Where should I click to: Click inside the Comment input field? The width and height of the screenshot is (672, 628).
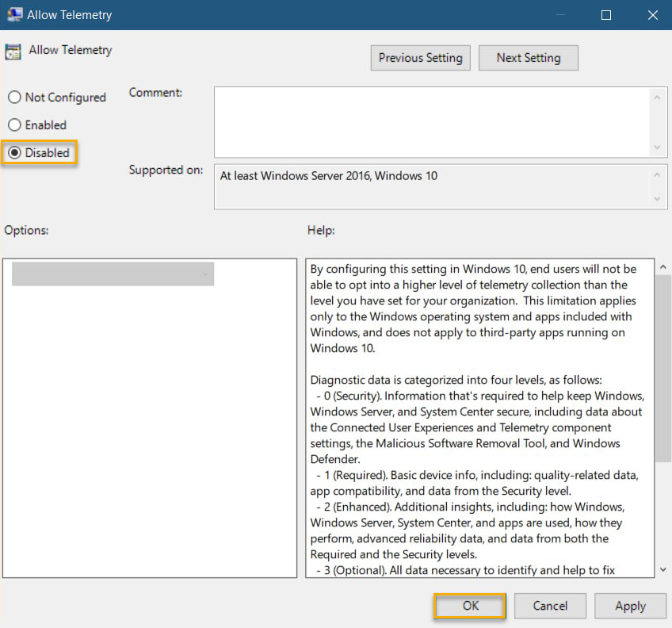pos(428,119)
